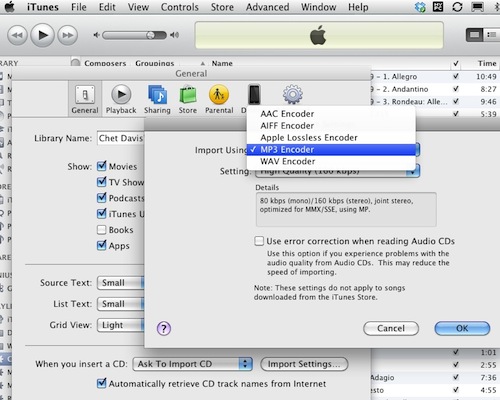Switch to cover view mode button
This screenshot has width=500, height=400.
pyautogui.click(x=474, y=35)
